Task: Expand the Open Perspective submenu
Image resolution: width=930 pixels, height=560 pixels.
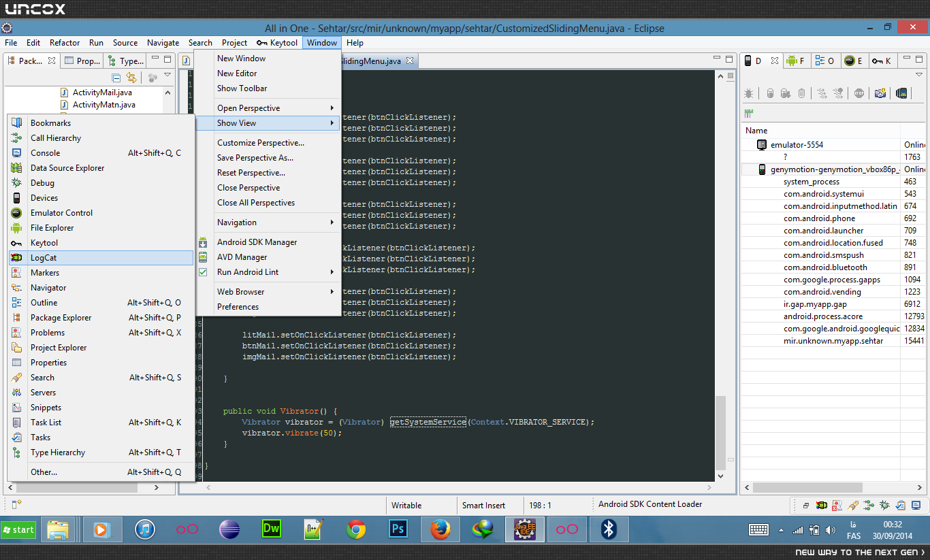Action: [x=268, y=108]
